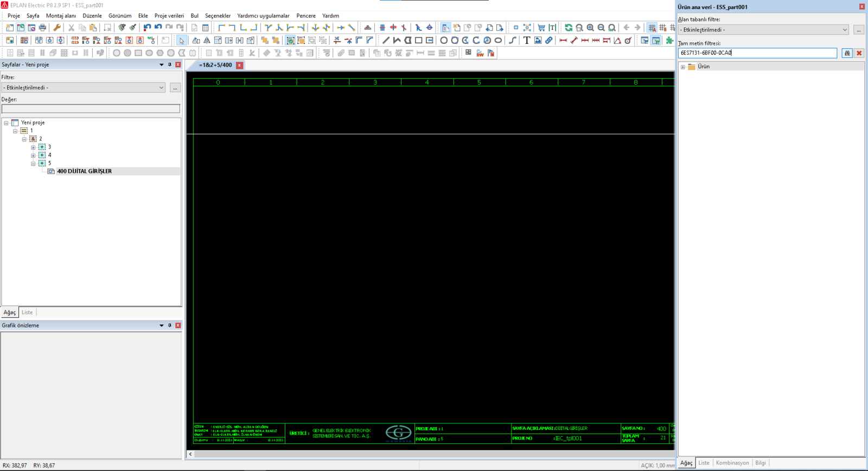The width and height of the screenshot is (868, 471).
Task: Click the ... button beside Filtre
Action: pyautogui.click(x=175, y=88)
